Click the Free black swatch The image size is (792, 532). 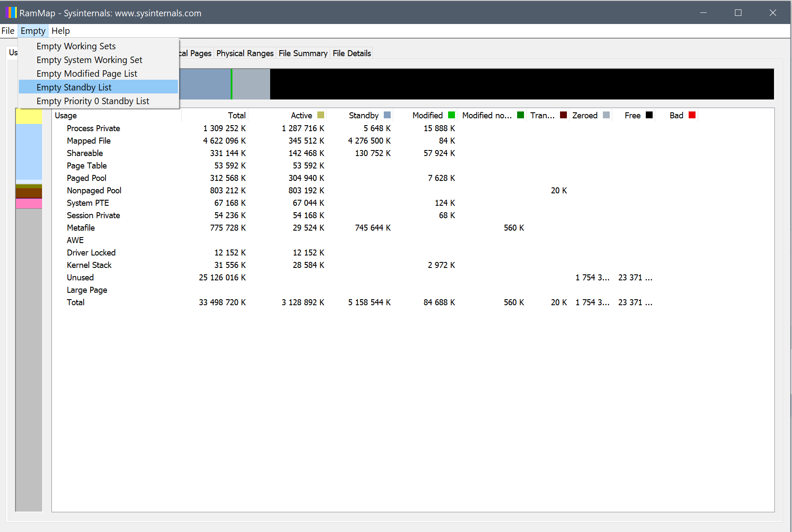tap(649, 115)
